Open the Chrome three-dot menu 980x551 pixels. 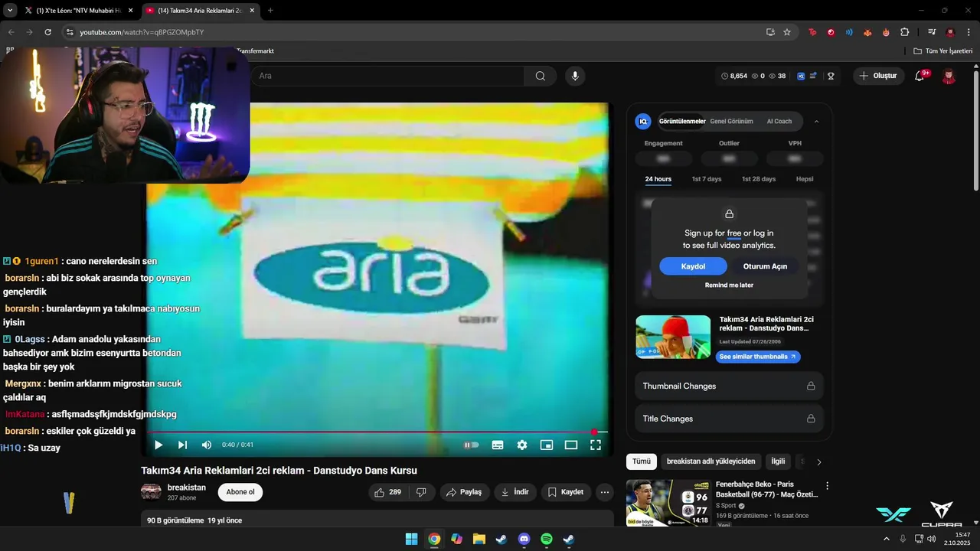click(x=968, y=32)
